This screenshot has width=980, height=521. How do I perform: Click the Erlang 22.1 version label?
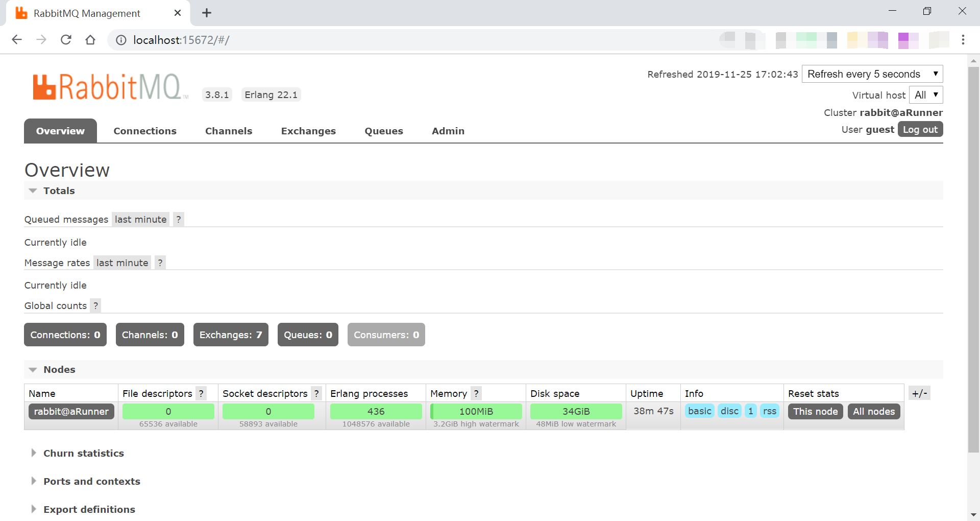tap(271, 95)
